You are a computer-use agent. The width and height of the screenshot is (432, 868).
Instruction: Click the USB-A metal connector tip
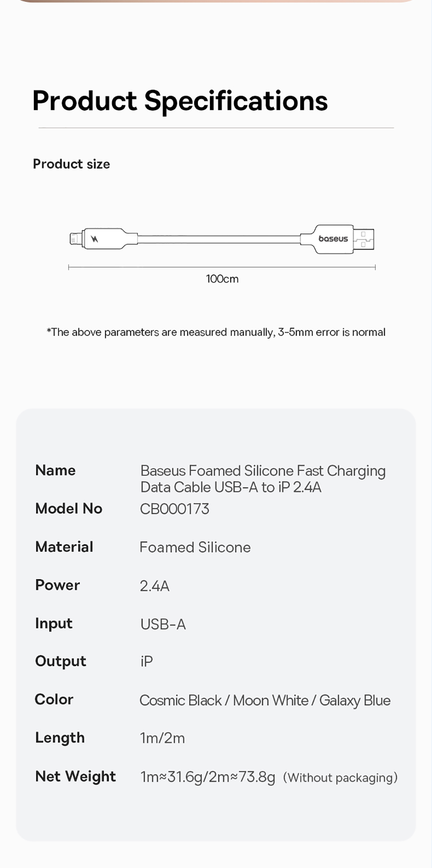coord(364,239)
